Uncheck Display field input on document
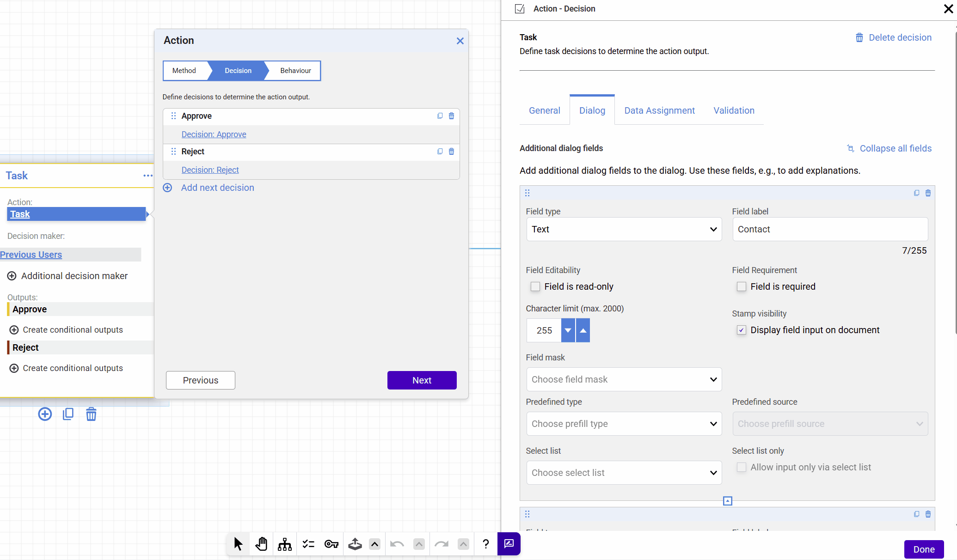 [x=742, y=330]
